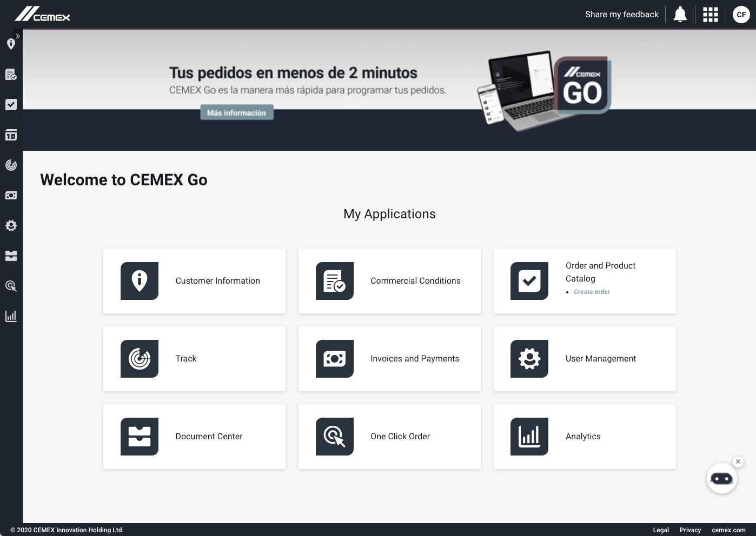
Task: Open Invoices and Payments sidebar icon
Action: pos(11,195)
